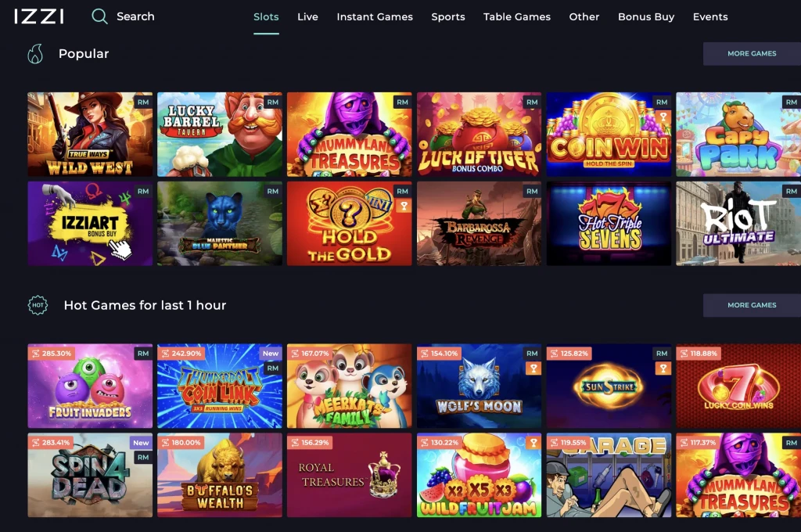This screenshot has width=801, height=532.
Task: Click trophy badge on Hold The Gold tile
Action: (x=404, y=206)
